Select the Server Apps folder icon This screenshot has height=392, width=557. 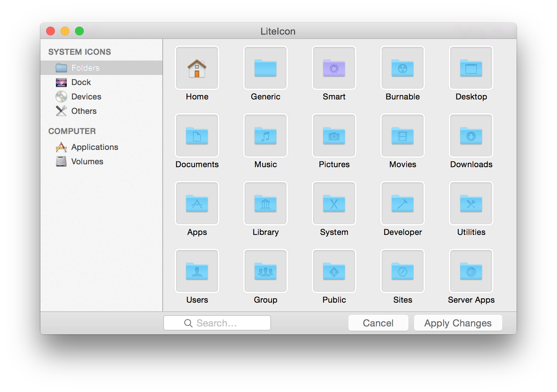tap(471, 271)
